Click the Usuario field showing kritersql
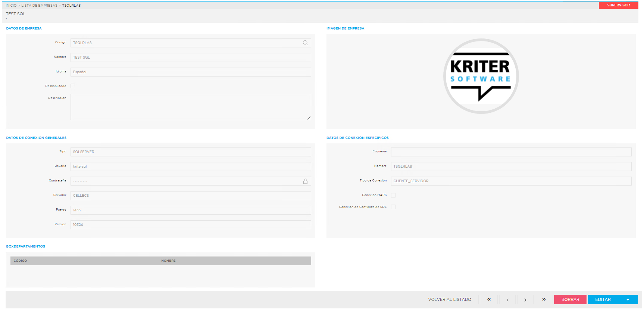644x311 pixels. pyautogui.click(x=191, y=167)
